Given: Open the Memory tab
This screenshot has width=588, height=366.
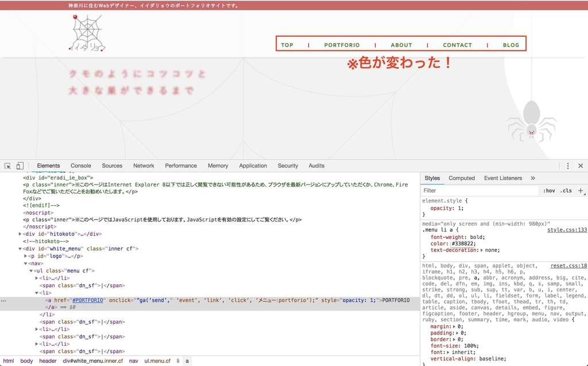Looking at the screenshot, I should coord(218,165).
